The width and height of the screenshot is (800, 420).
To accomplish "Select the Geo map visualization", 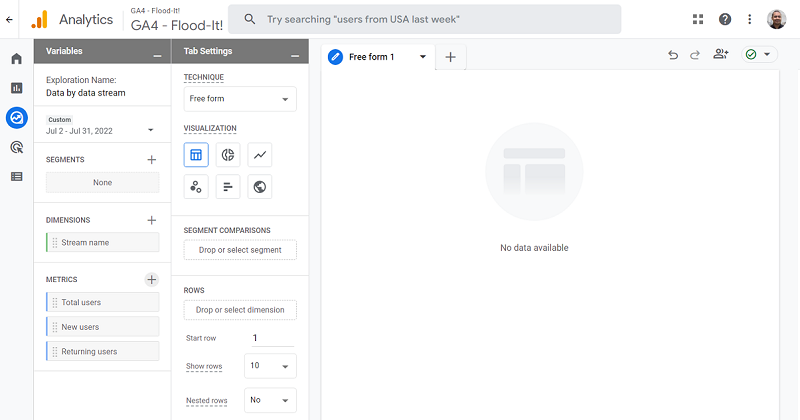I will [260, 187].
